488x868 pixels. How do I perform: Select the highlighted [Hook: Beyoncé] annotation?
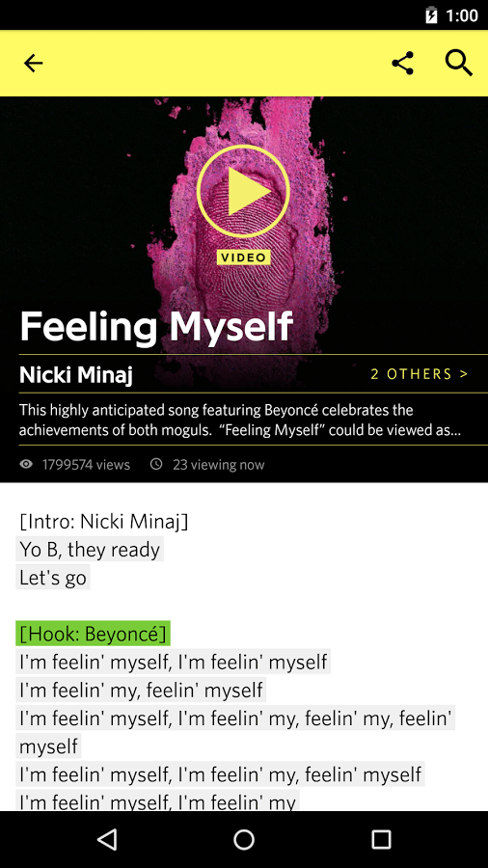point(93,634)
